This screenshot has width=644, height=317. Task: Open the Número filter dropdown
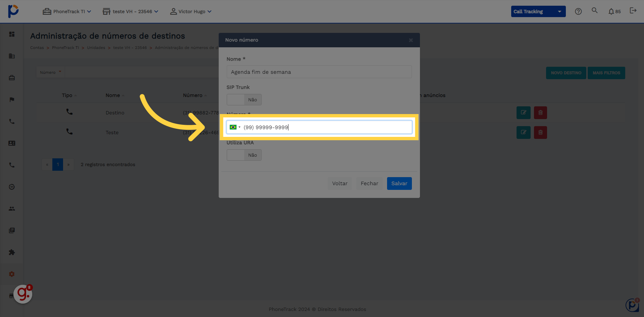(51, 72)
